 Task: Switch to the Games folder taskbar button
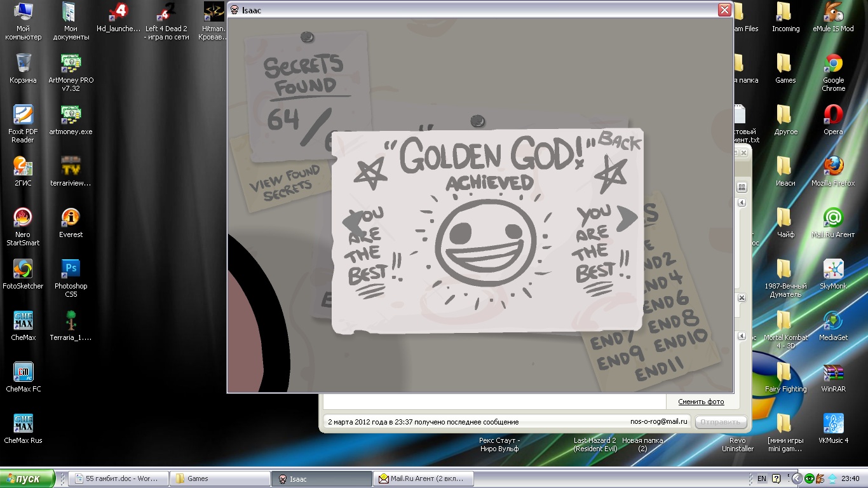(x=220, y=479)
